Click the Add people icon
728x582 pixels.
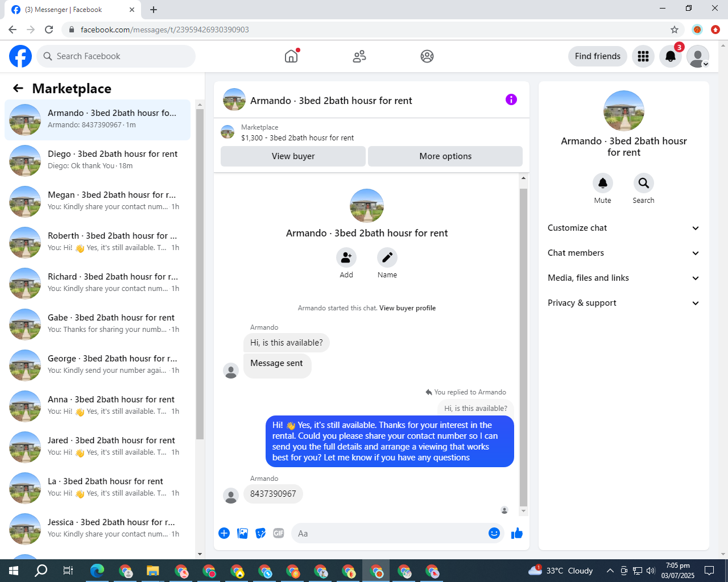click(x=346, y=258)
